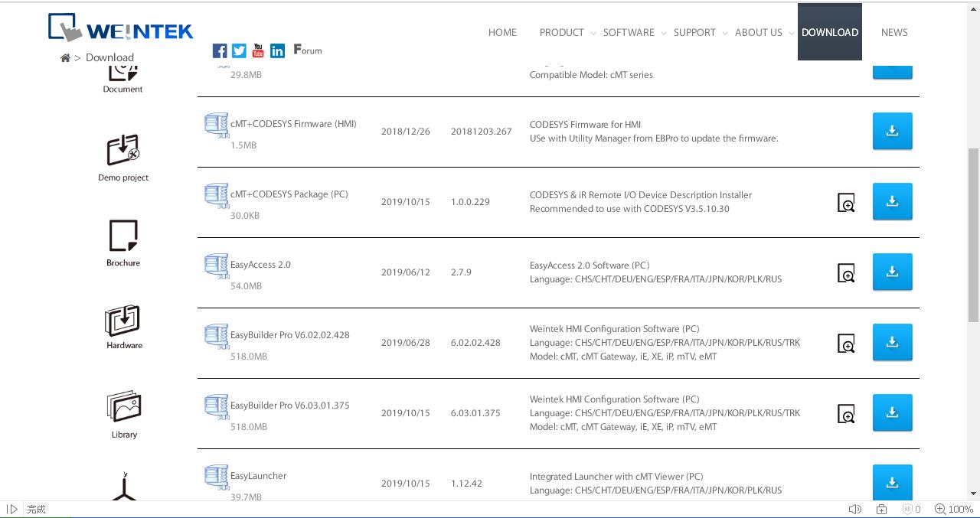Download cMT+CODESYS Firmware (HMI) file
Viewport: 980px width, 518px height.
(892, 132)
